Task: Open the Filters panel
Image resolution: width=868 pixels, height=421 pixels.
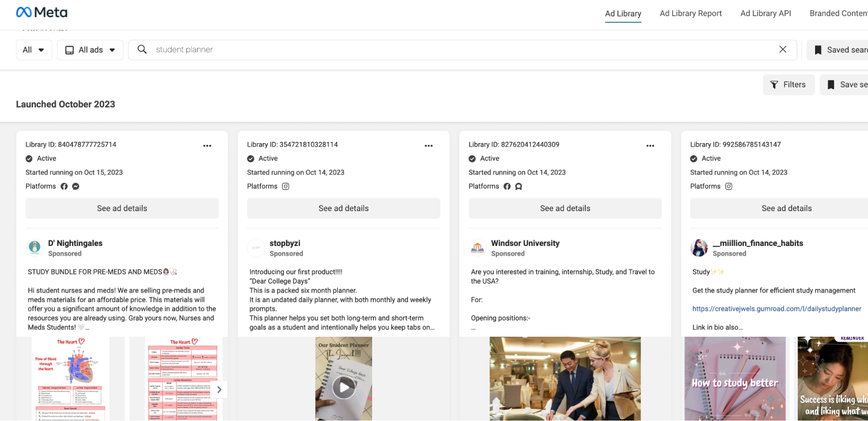Action: (788, 85)
